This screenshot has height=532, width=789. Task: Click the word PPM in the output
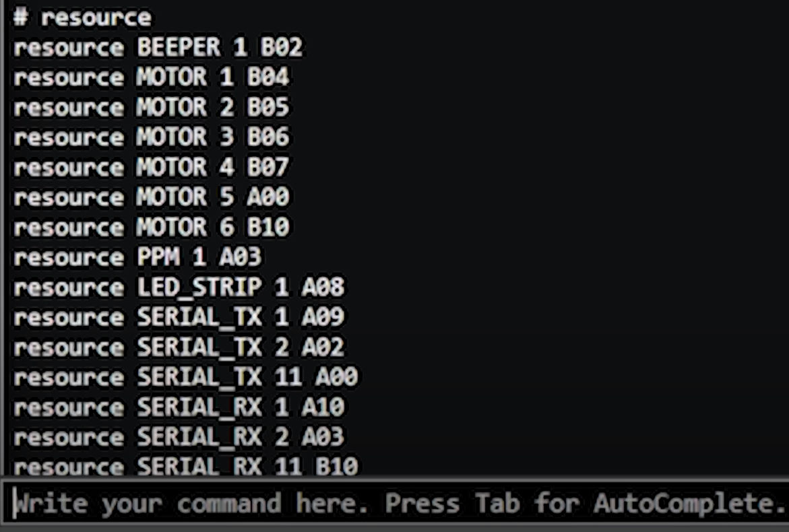158,257
